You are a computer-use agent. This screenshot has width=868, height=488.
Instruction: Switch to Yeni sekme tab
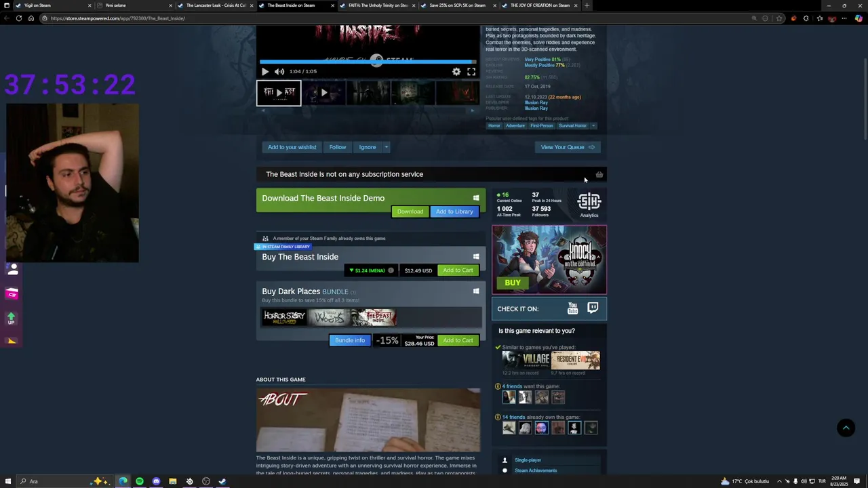(133, 5)
